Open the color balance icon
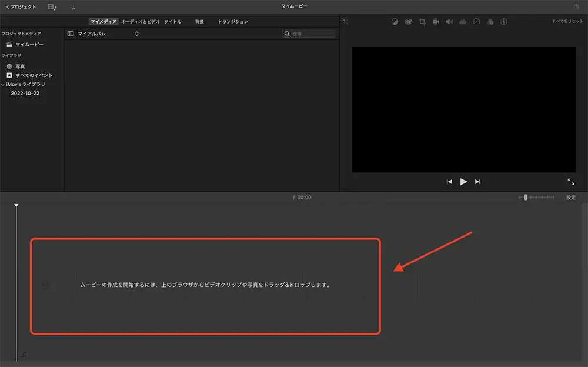This screenshot has height=367, width=588. click(x=395, y=22)
